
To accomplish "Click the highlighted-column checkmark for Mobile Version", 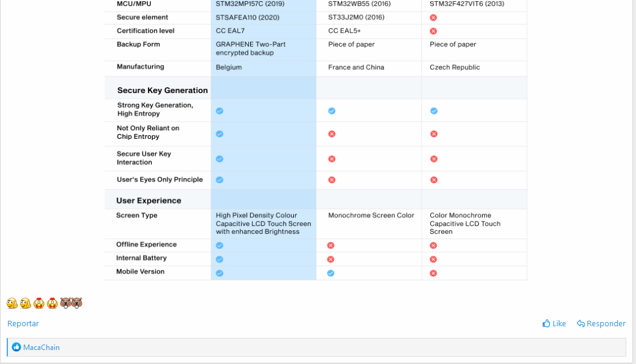I will (220, 273).
